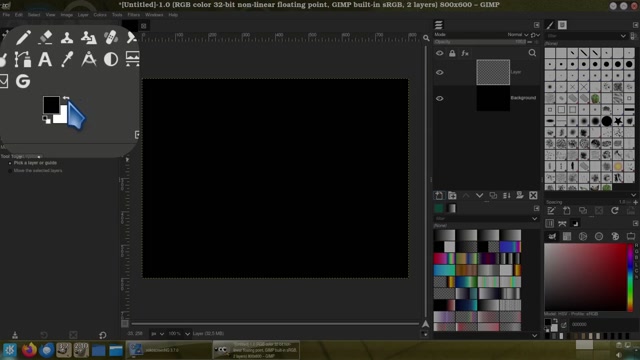
Task: Select the Heal bandage tool
Action: pos(111,38)
